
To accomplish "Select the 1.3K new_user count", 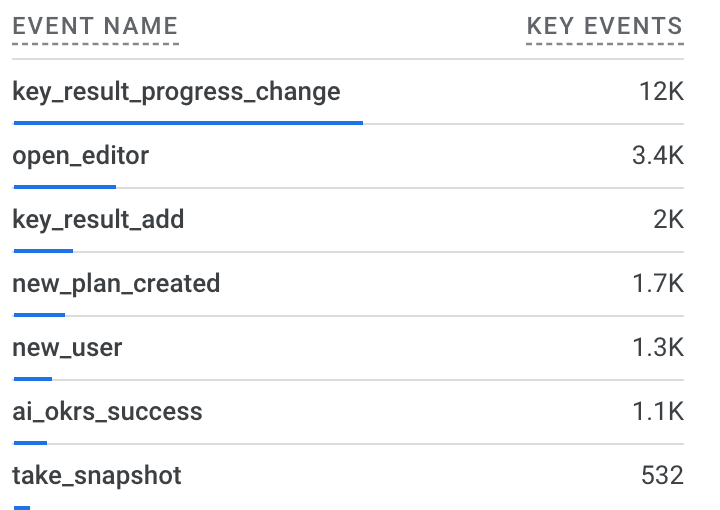I will pos(658,348).
